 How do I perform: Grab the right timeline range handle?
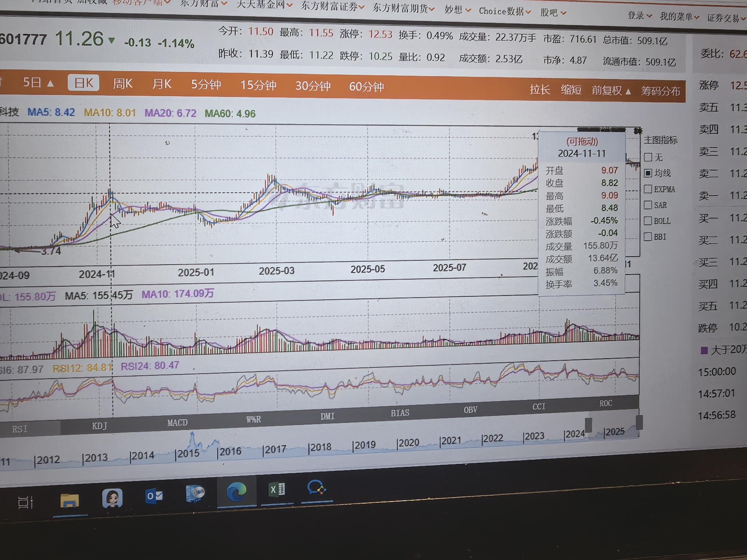[639, 422]
